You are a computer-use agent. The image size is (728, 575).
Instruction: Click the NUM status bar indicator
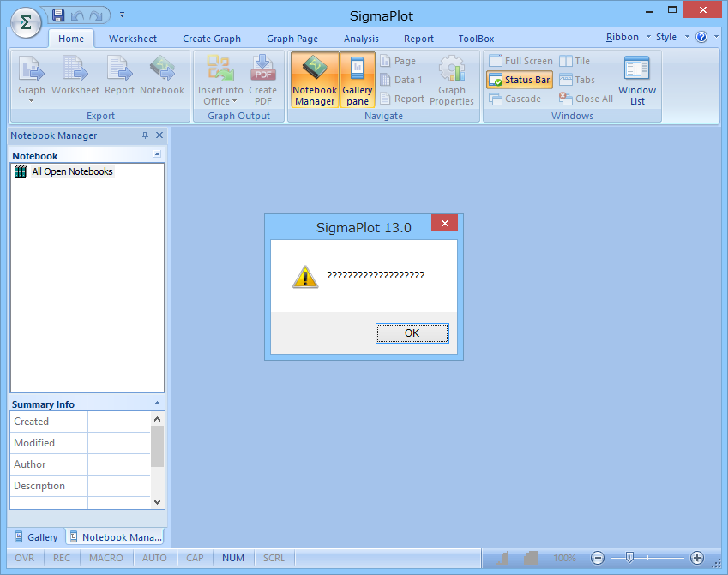[x=233, y=558]
